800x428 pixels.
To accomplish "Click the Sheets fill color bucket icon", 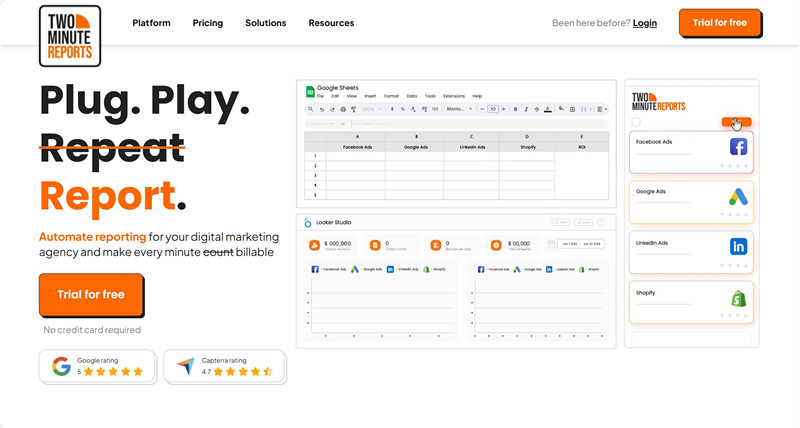I will tap(561, 109).
